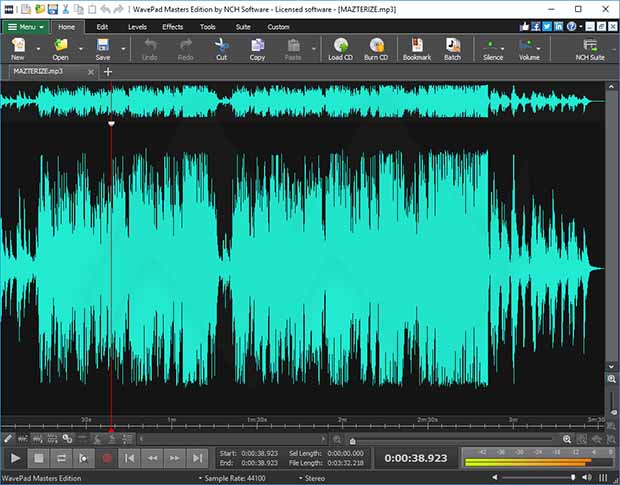620x485 pixels.
Task: Switch to the Custom ribbon tab
Action: click(x=278, y=27)
